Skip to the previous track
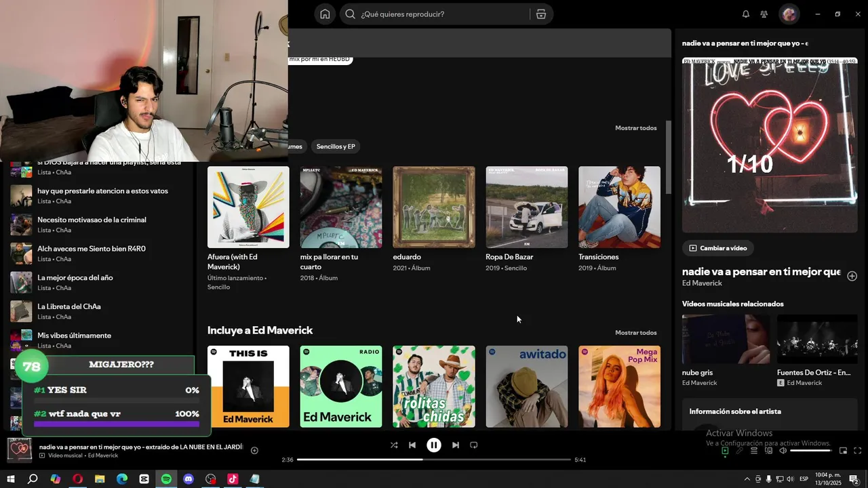The width and height of the screenshot is (868, 488). [x=412, y=445]
